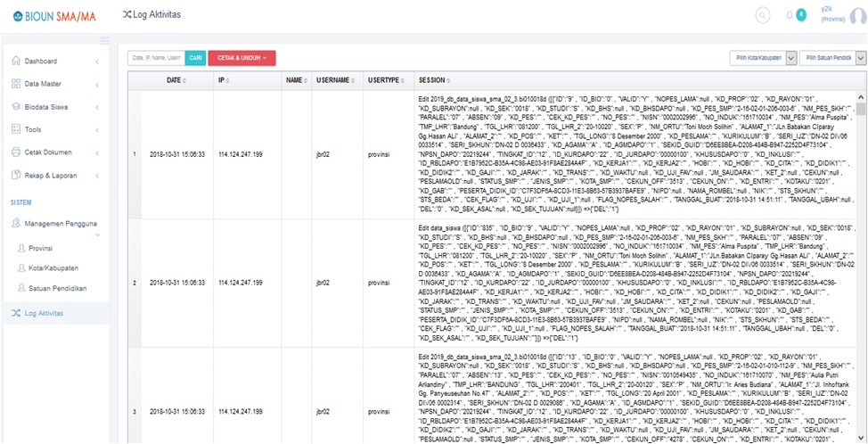Click the Biodata Siswa graduation cap icon
Image resolution: width=868 pixels, height=444 pixels.
16,107
